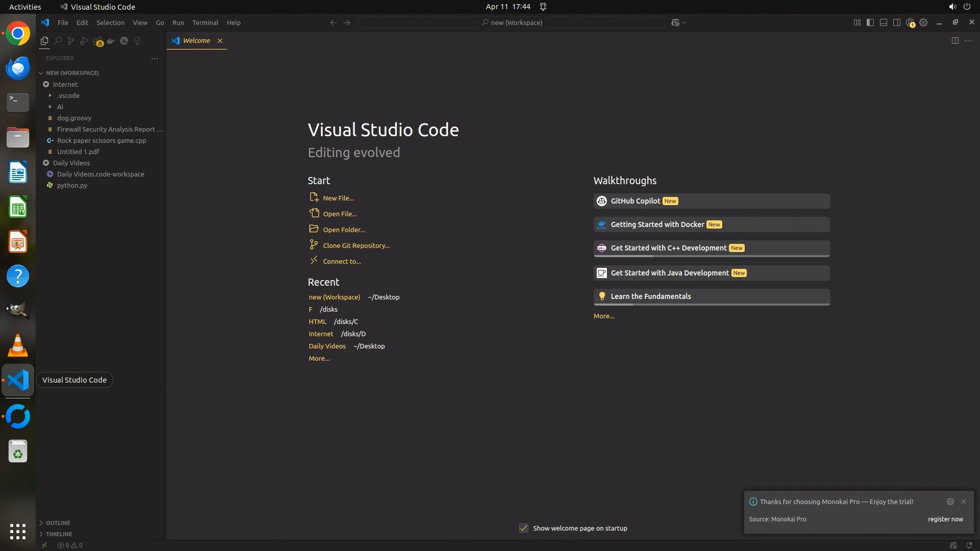980x551 pixels.
Task: Expand the Timeline section
Action: [59, 534]
